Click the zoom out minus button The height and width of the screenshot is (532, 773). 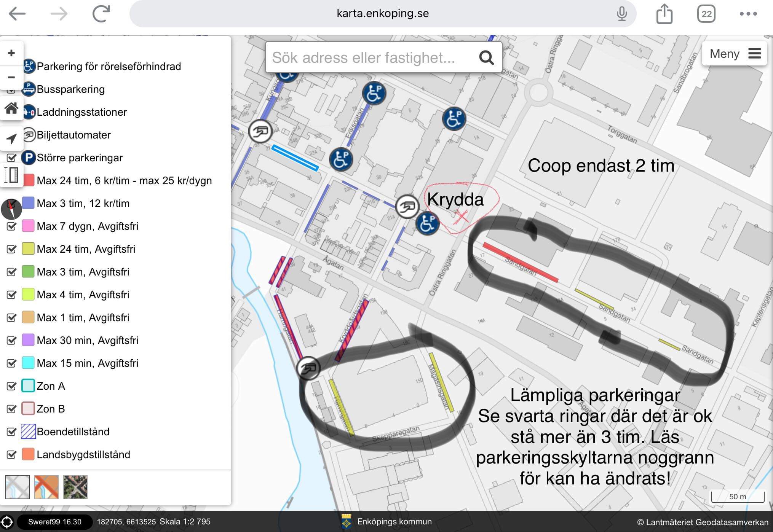pyautogui.click(x=11, y=77)
